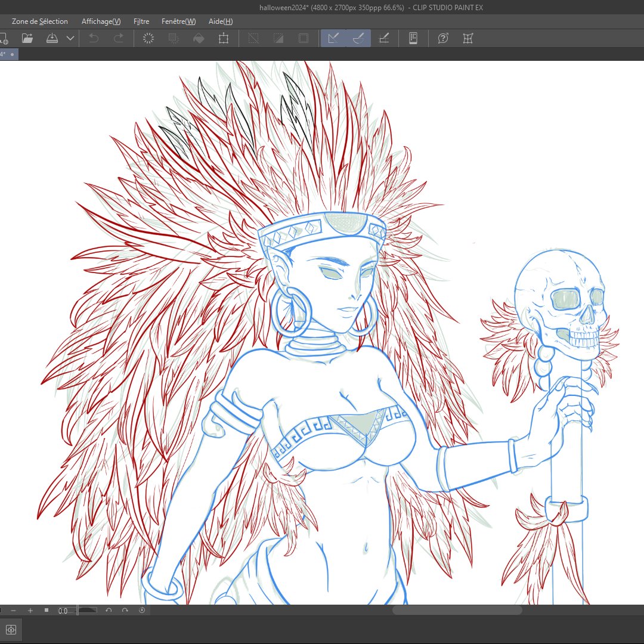Viewport: 644px width, 644px height.
Task: Rotate canvas right (clockwise arrow)
Action: [x=125, y=611]
